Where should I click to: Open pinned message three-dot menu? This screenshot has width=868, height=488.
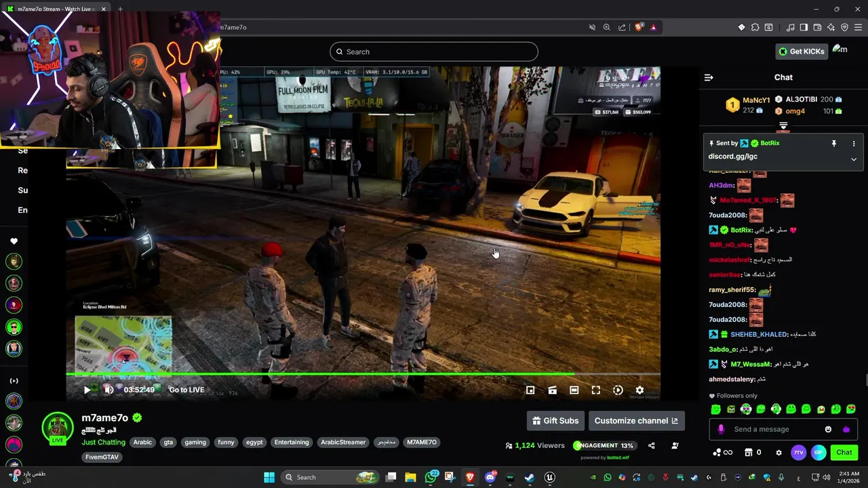coord(854,144)
